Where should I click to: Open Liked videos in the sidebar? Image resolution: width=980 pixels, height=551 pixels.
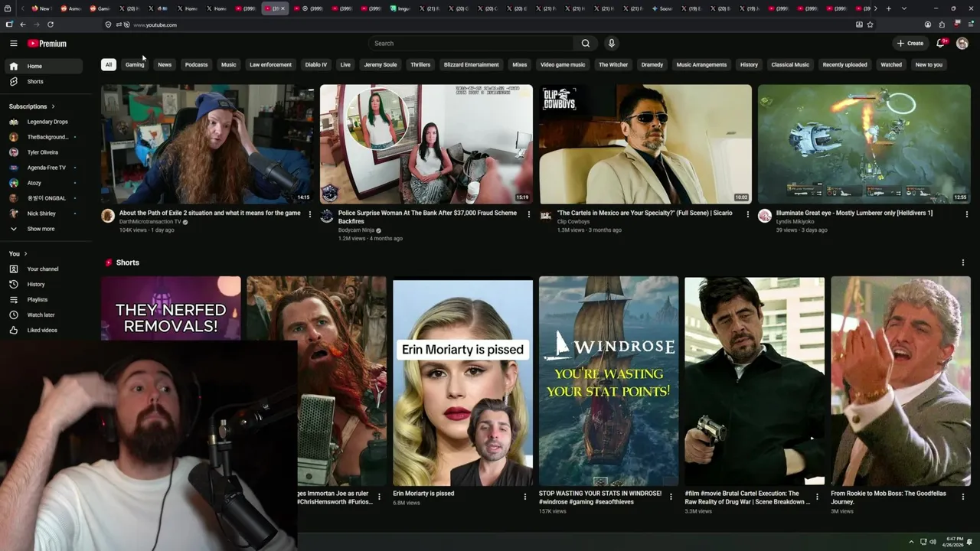coord(43,331)
